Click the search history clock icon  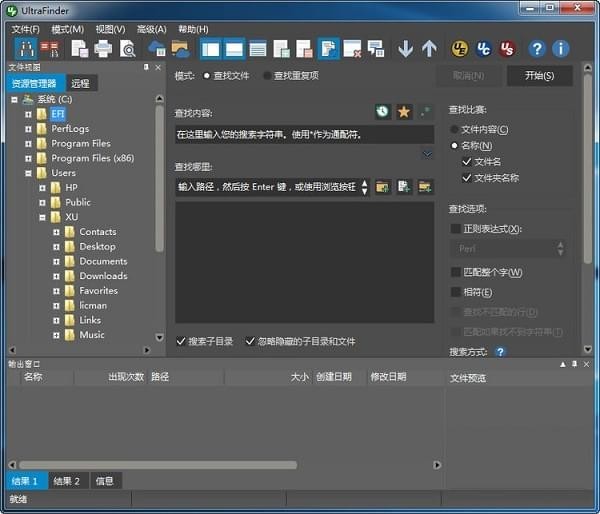(382, 111)
